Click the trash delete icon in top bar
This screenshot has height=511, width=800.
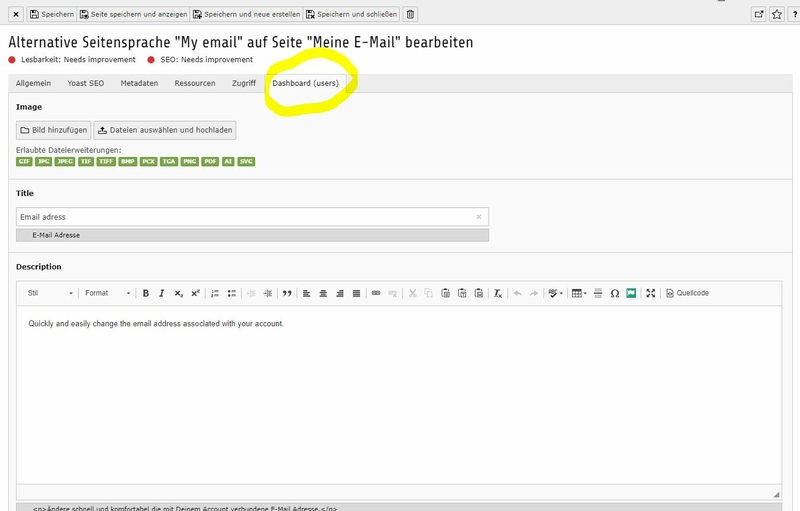(x=410, y=14)
